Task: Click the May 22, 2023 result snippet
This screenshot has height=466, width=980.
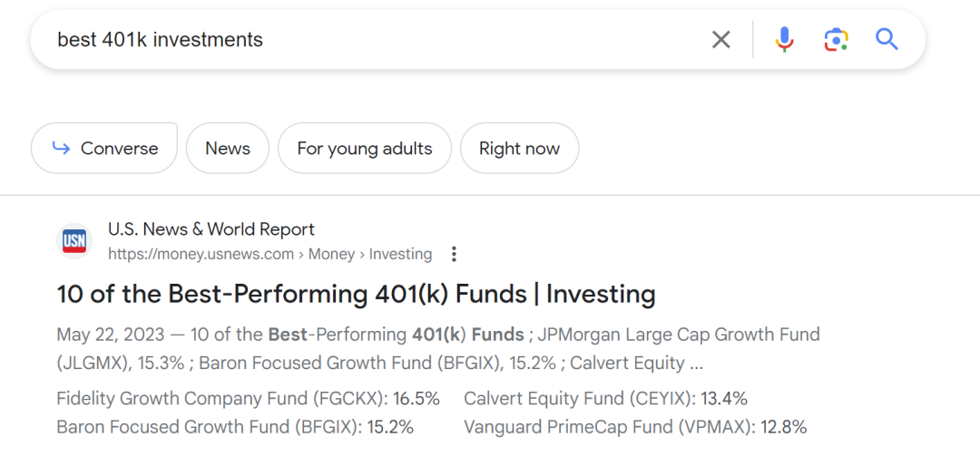Action: coord(437,349)
